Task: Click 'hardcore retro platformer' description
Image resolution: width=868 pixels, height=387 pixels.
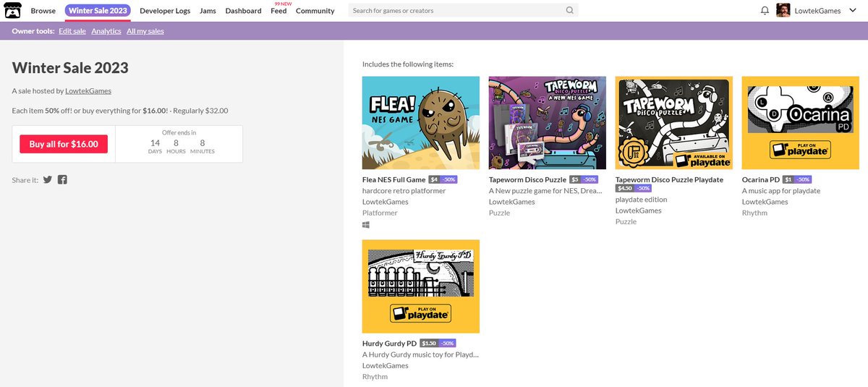Action: tap(404, 191)
